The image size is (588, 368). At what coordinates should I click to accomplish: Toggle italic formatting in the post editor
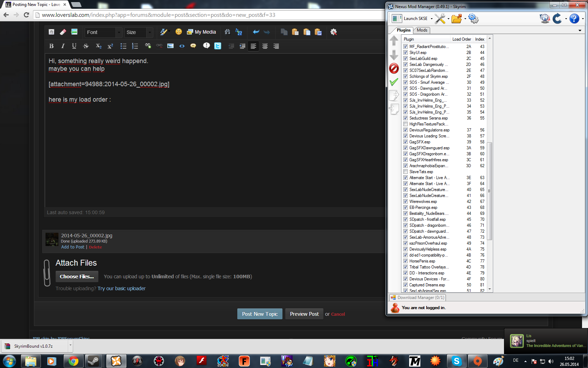click(63, 46)
